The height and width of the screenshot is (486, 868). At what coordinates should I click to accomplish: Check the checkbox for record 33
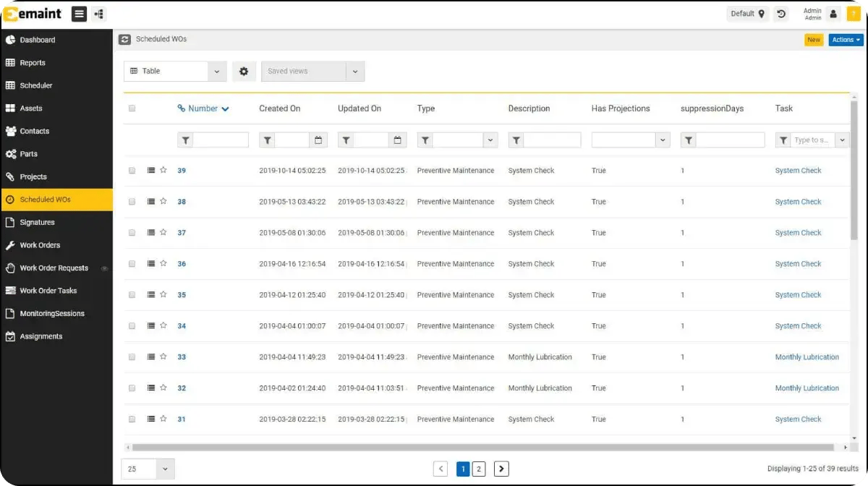tap(132, 357)
